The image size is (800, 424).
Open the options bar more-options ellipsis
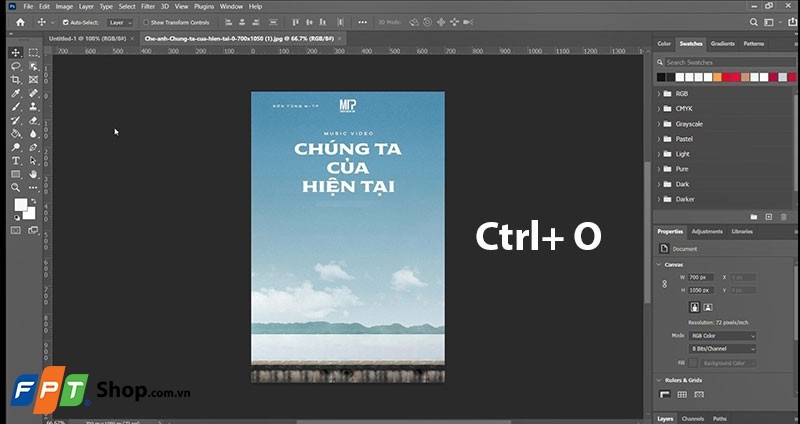click(x=362, y=22)
